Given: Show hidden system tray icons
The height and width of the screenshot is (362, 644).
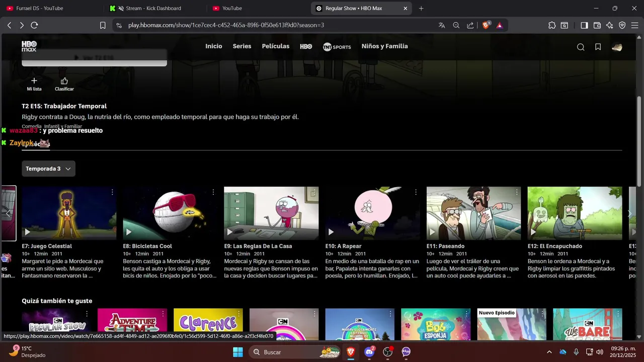Looking at the screenshot, I should 549,352.
